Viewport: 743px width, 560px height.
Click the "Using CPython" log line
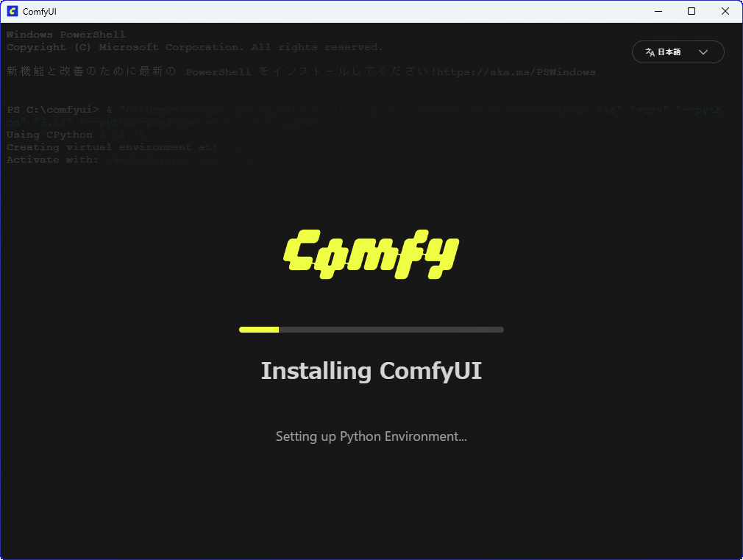[x=50, y=135]
